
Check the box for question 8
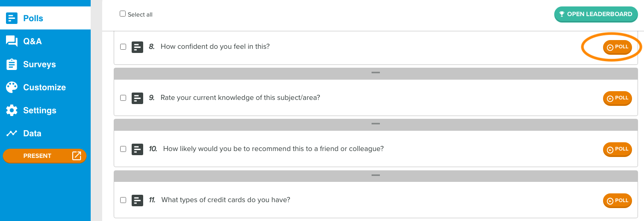123,47
